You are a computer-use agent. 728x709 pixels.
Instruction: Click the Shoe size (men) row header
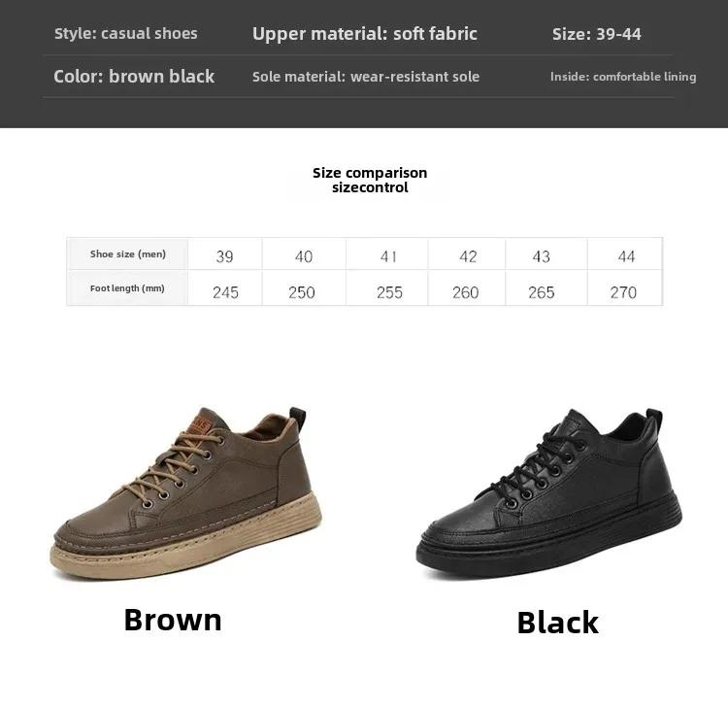[x=128, y=254]
